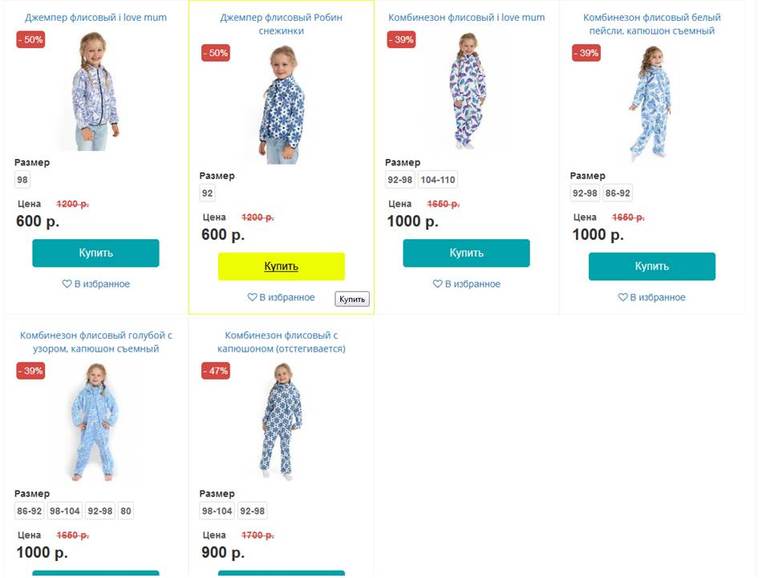Select size 104-110 for I love mum jumpsuit
The width and height of the screenshot is (770, 578).
click(438, 180)
